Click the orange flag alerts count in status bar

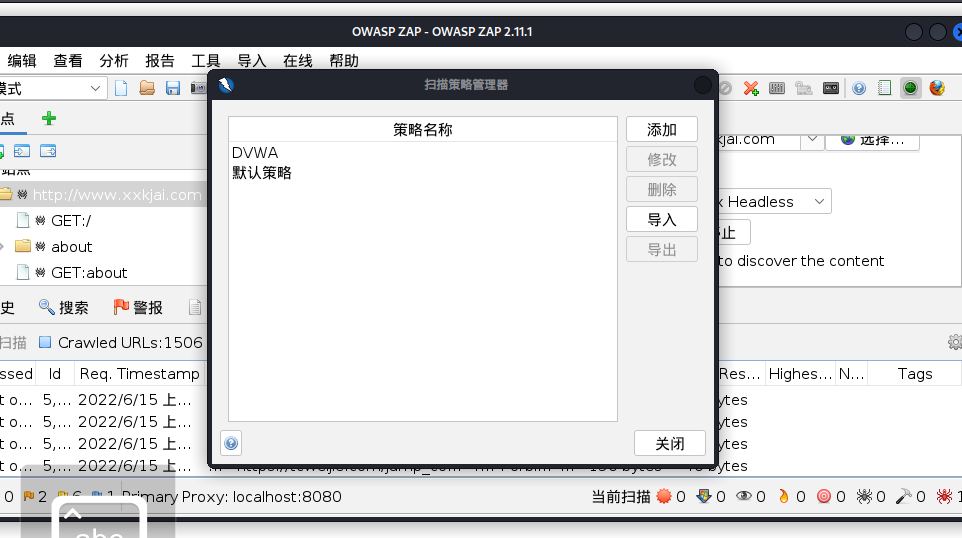click(34, 496)
